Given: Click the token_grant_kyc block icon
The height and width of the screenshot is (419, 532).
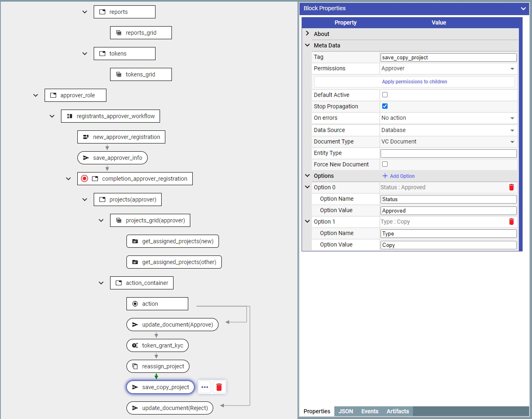Looking at the screenshot, I should pos(135,345).
